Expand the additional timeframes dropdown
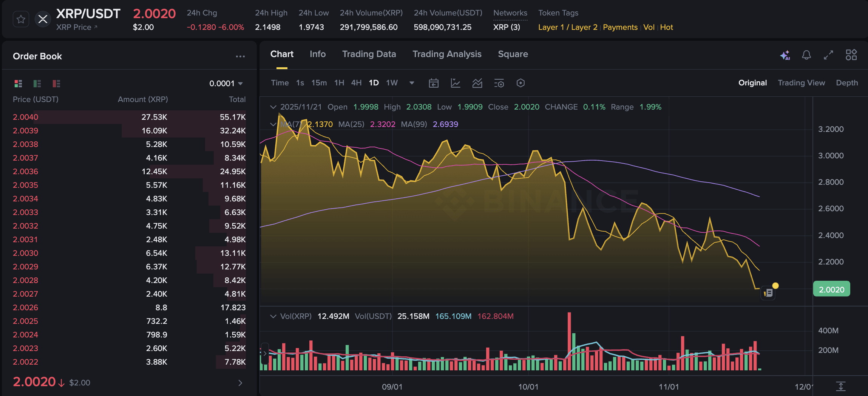The width and height of the screenshot is (868, 396). coord(411,83)
